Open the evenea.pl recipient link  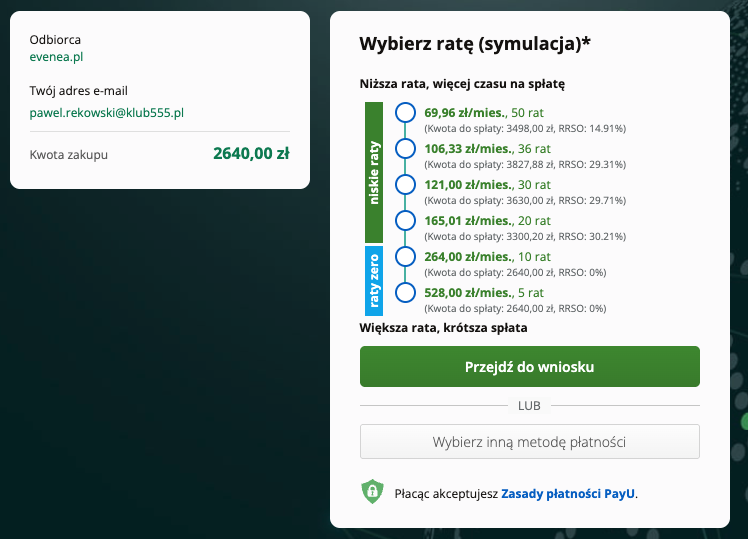[56, 57]
